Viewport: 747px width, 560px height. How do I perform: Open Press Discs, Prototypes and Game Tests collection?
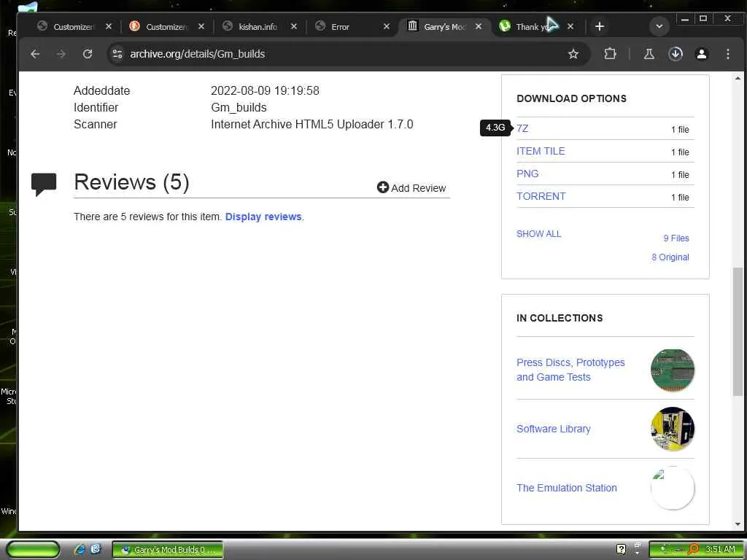tap(570, 370)
